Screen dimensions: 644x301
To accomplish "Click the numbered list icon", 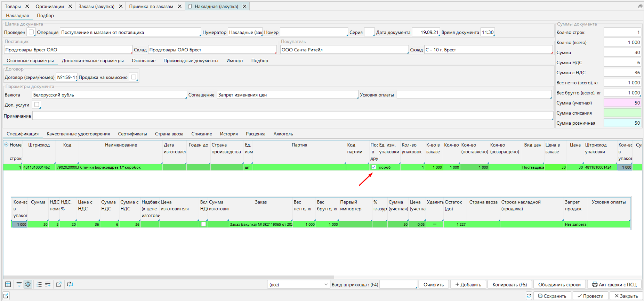I will pyautogui.click(x=39, y=284).
